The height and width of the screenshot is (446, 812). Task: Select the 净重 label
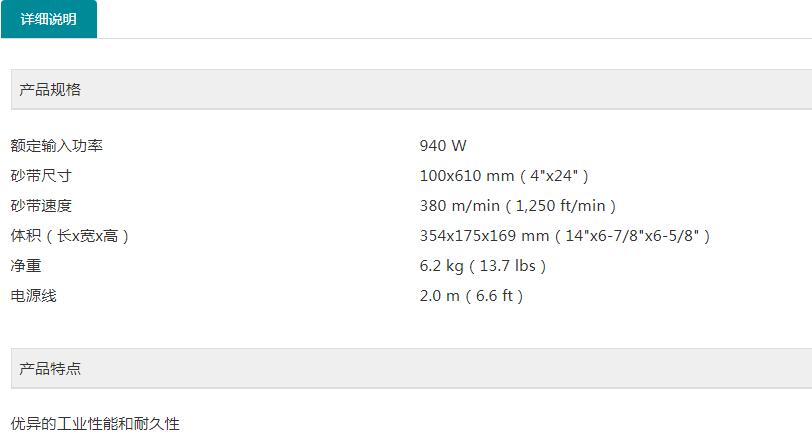26,266
